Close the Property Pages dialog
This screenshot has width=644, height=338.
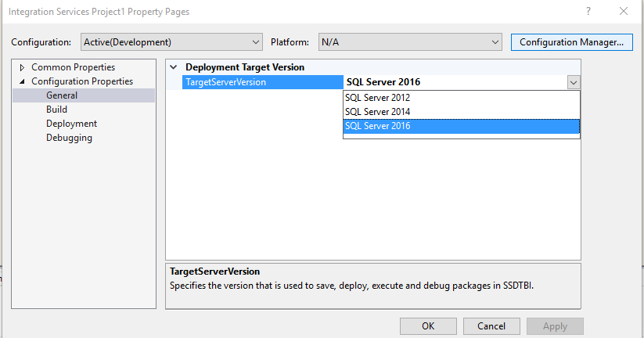click(x=623, y=12)
